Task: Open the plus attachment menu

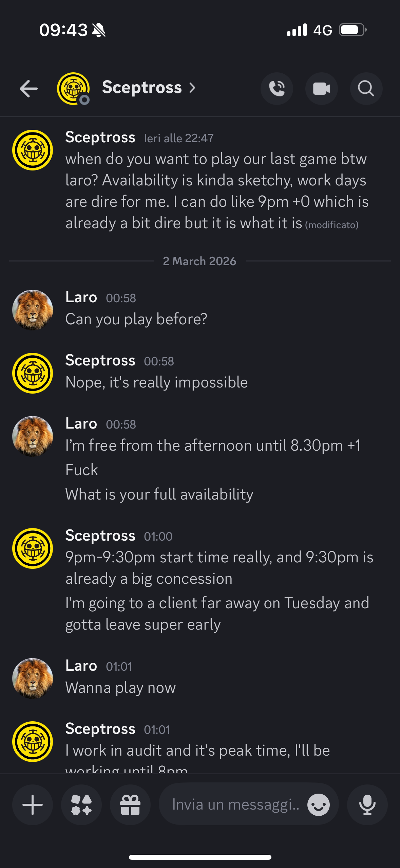Action: 33,804
